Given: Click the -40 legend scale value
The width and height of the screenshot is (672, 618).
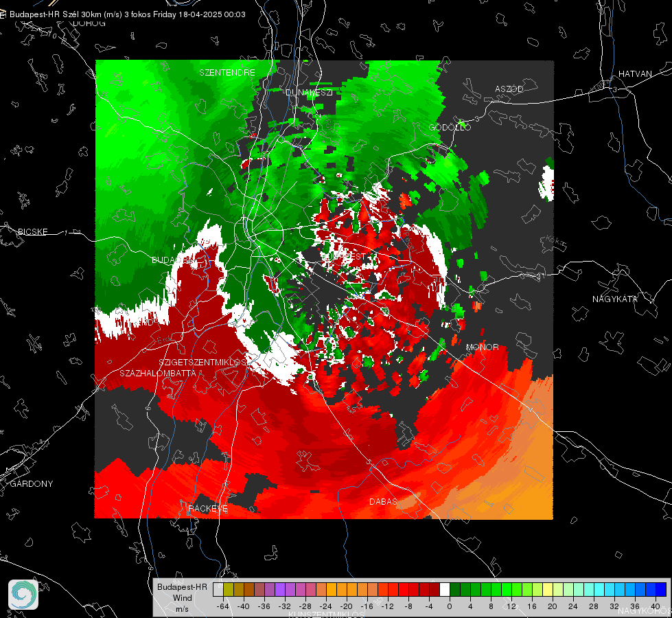Looking at the screenshot, I should tap(244, 606).
